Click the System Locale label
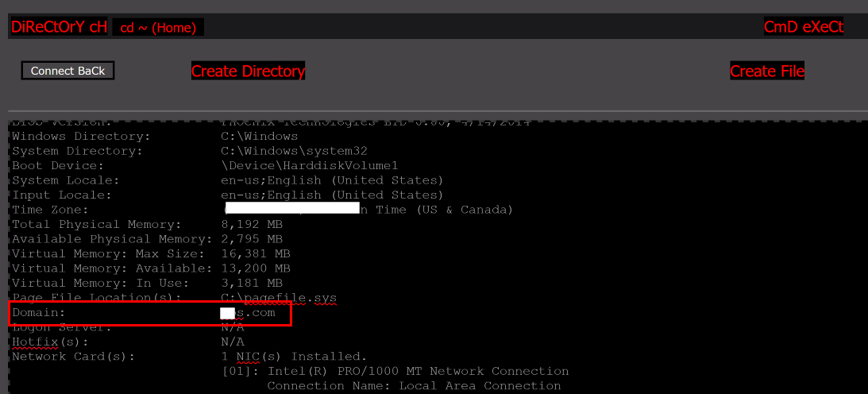Screen dimensions: 868x394 [x=66, y=180]
